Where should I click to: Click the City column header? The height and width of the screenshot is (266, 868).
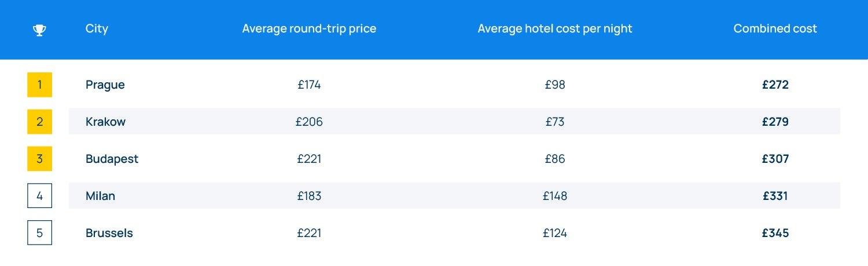coord(97,29)
